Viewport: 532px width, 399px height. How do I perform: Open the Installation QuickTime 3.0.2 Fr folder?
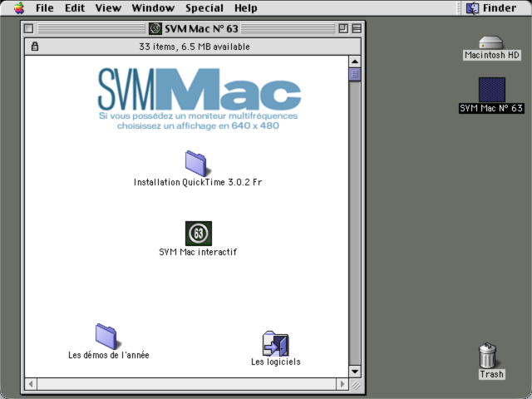[198, 164]
